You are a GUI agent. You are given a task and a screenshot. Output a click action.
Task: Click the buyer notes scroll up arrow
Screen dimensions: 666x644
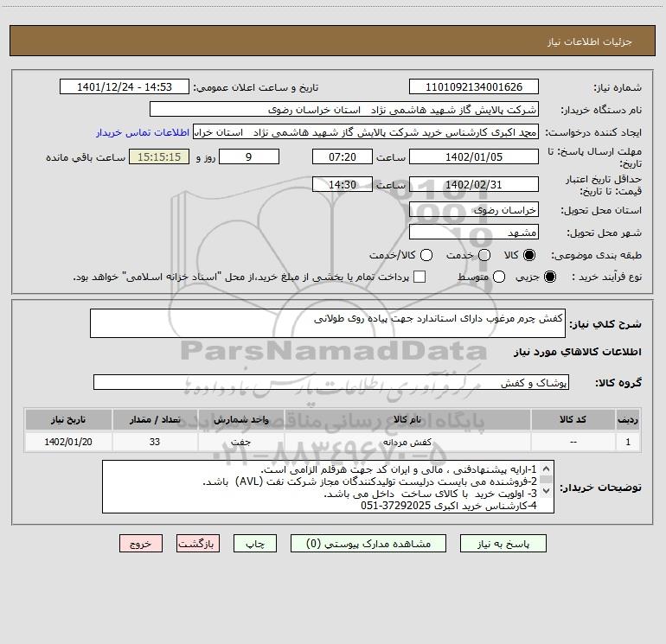547,469
